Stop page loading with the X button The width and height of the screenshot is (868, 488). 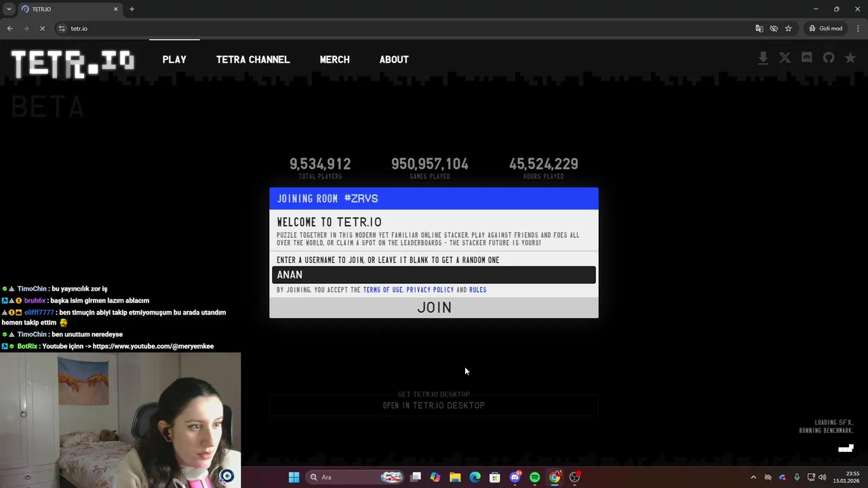[42, 28]
